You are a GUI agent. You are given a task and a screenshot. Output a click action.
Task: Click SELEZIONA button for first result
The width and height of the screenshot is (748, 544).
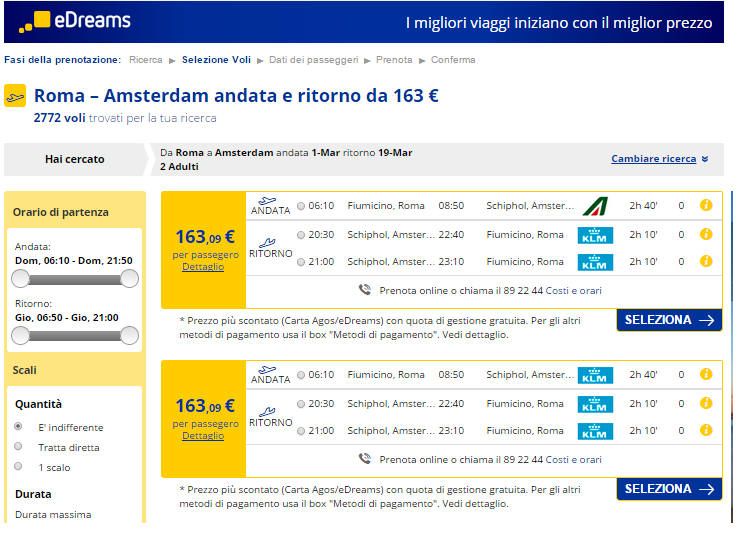pyautogui.click(x=669, y=320)
